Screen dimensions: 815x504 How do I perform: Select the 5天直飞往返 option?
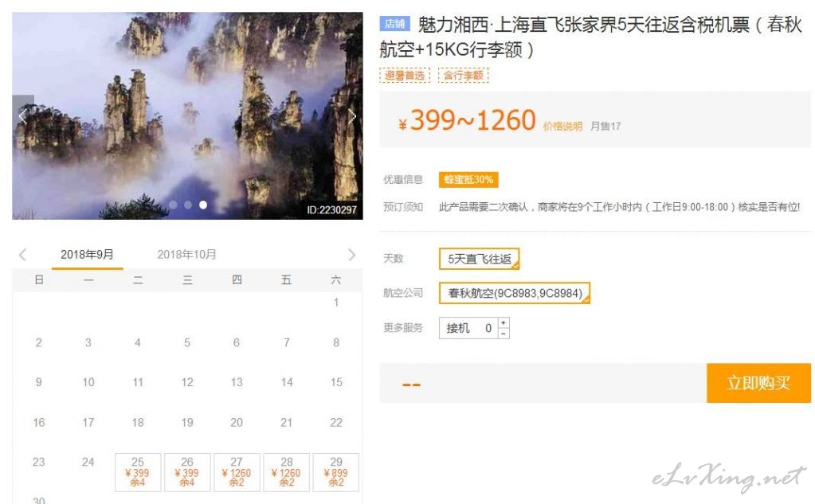pos(480,259)
